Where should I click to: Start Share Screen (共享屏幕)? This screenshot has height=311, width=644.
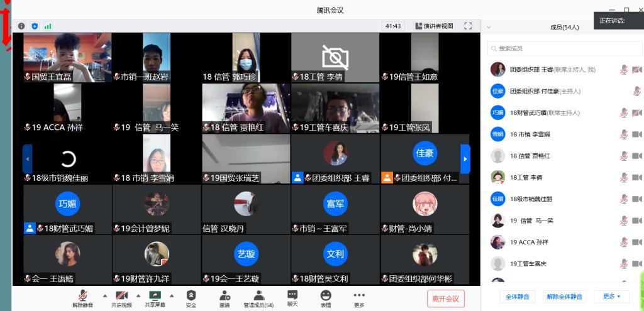(155, 298)
